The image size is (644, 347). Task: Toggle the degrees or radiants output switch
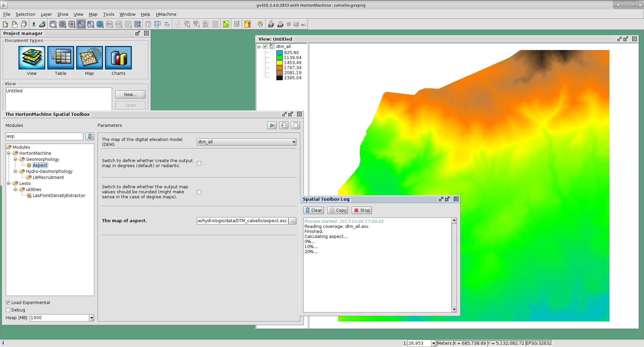click(199, 163)
